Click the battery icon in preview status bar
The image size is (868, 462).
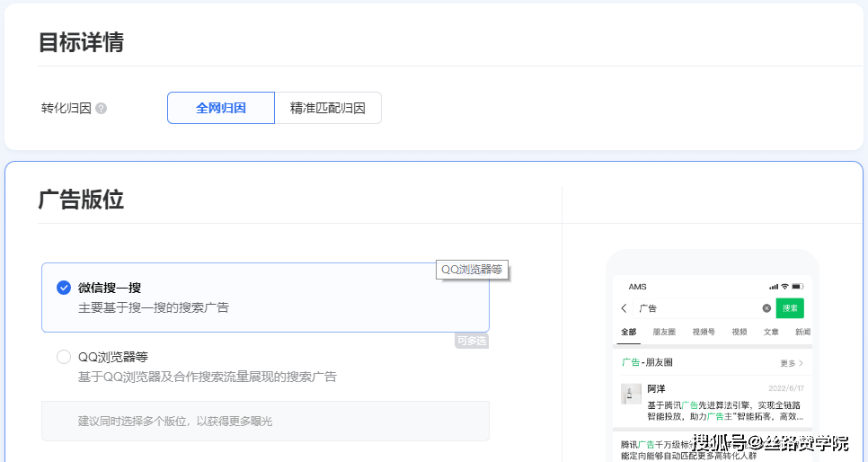(797, 287)
